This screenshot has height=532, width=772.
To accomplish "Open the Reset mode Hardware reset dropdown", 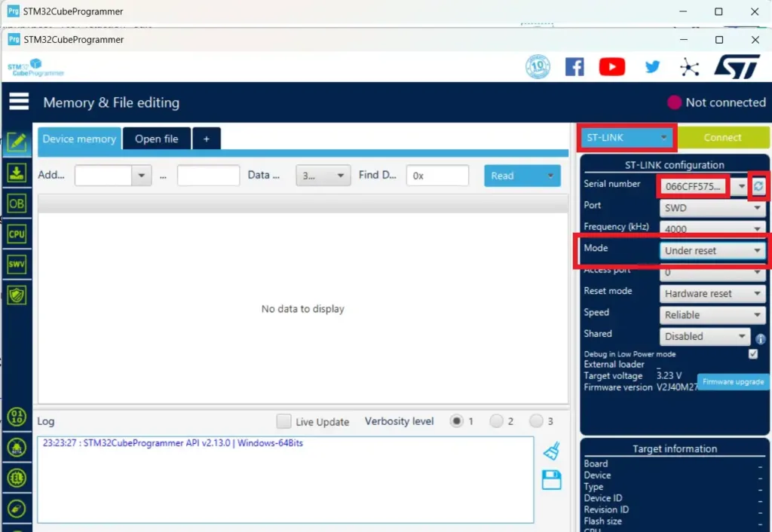I will 712,293.
